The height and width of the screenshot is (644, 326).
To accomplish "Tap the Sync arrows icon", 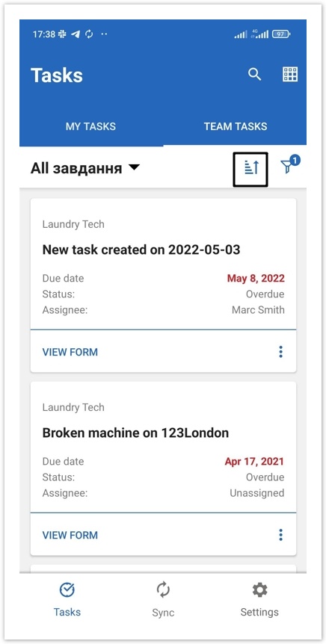I will coord(163,590).
